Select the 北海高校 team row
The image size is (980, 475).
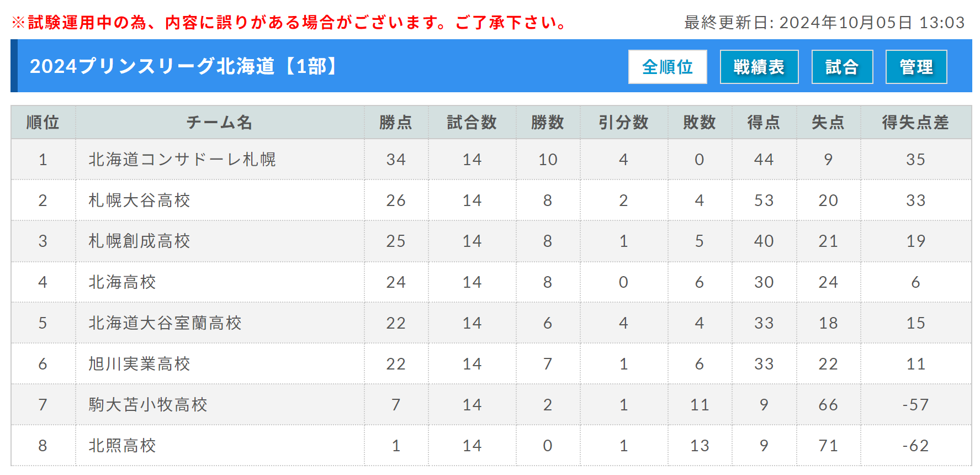point(491,282)
